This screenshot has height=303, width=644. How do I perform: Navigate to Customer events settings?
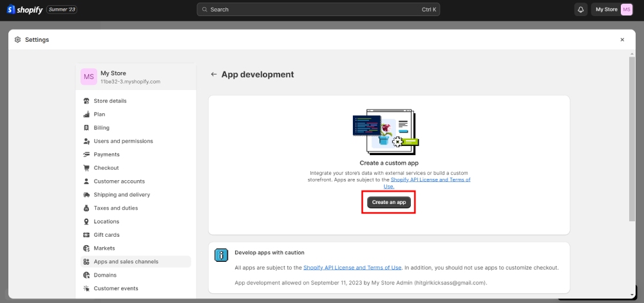[x=115, y=288]
